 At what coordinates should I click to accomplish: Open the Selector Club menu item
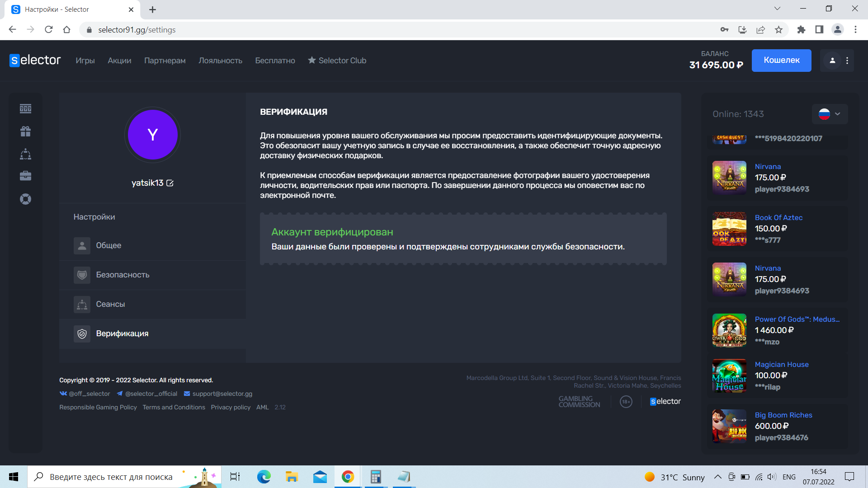pyautogui.click(x=337, y=61)
